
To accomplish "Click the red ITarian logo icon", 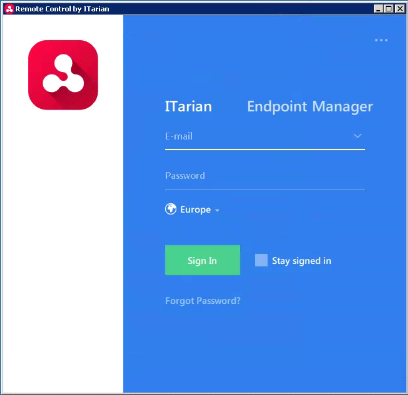I will pyautogui.click(x=63, y=75).
